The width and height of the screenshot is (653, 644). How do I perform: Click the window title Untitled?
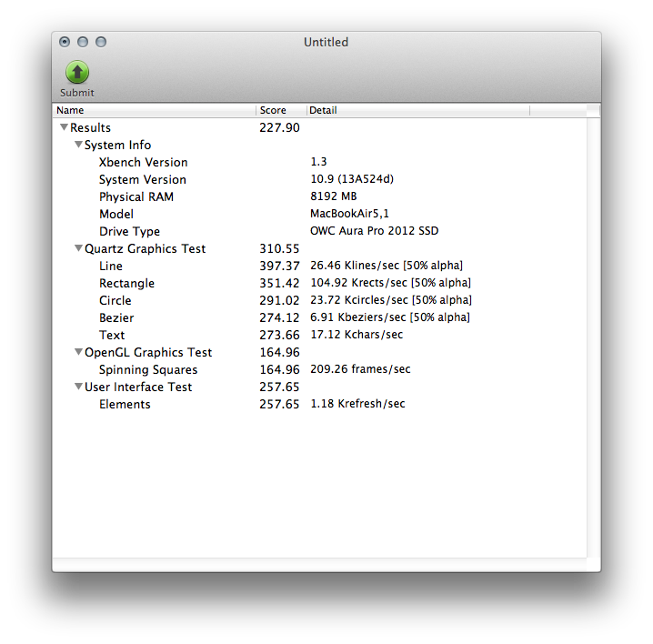point(326,42)
